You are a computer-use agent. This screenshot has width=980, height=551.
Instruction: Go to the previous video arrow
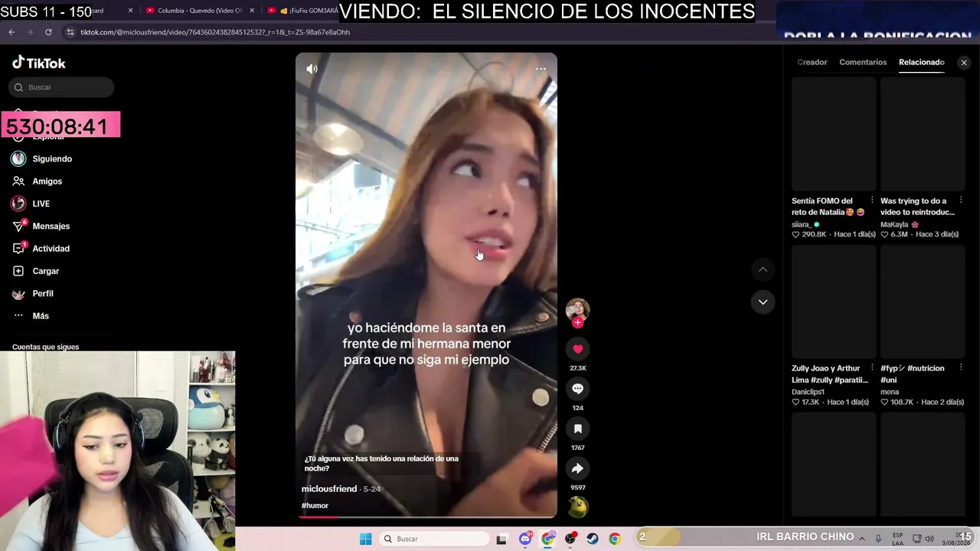click(763, 269)
